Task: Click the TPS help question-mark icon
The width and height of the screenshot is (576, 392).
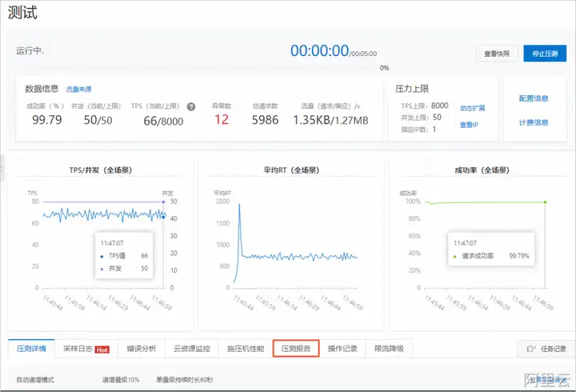Action: [x=191, y=107]
